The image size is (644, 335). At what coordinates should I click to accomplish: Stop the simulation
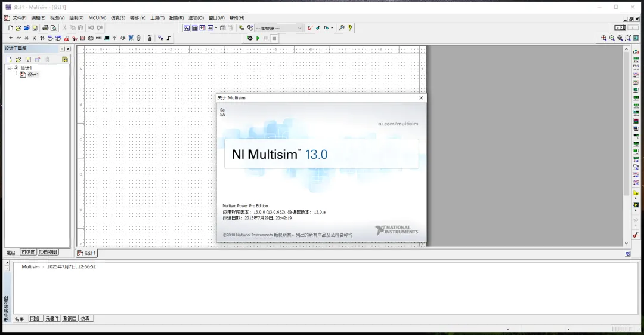[x=274, y=38]
